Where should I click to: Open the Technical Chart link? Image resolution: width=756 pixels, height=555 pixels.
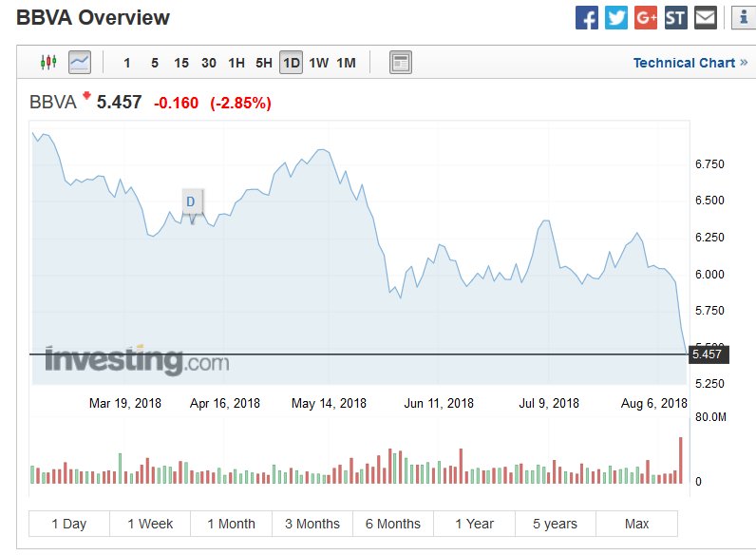(690, 63)
